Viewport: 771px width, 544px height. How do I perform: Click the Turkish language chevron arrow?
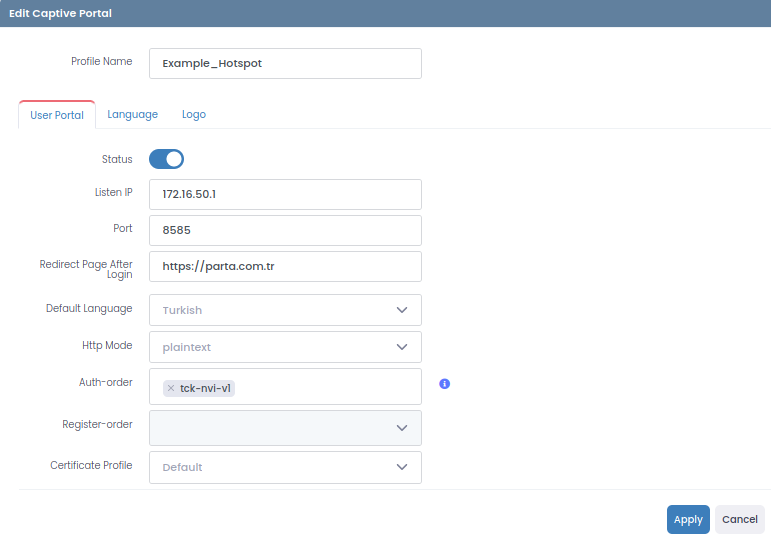click(402, 310)
